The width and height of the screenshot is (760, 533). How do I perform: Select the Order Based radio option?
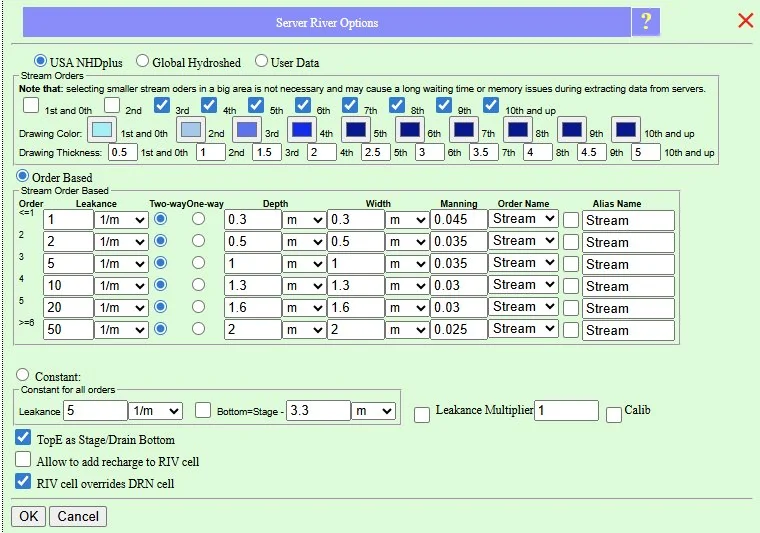[22, 176]
